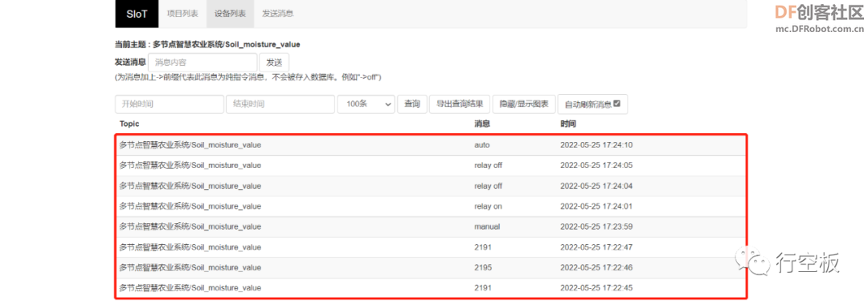Click the SIoT logo tab
Image resolution: width=868 pixels, height=301 pixels.
click(x=137, y=14)
